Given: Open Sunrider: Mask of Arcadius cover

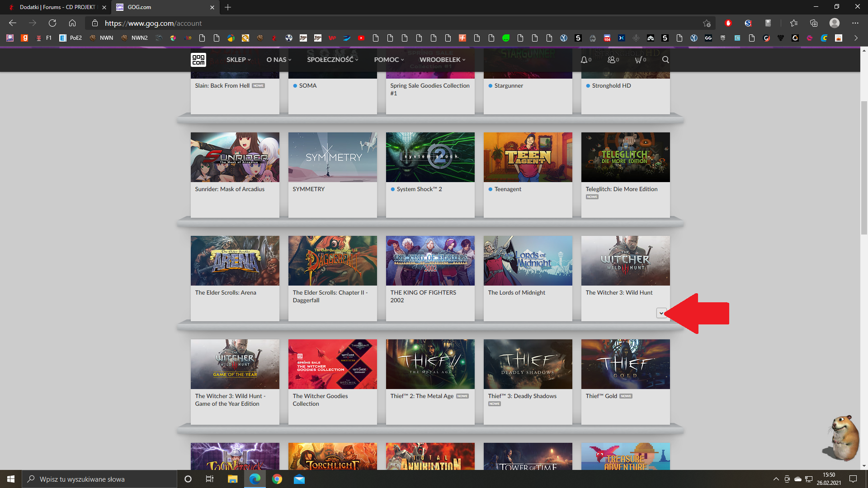Looking at the screenshot, I should 235,157.
